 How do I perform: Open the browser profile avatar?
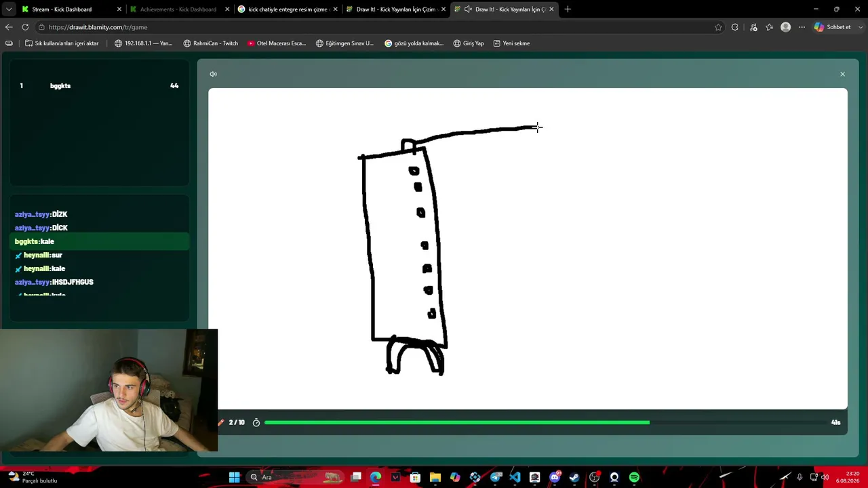pos(785,27)
